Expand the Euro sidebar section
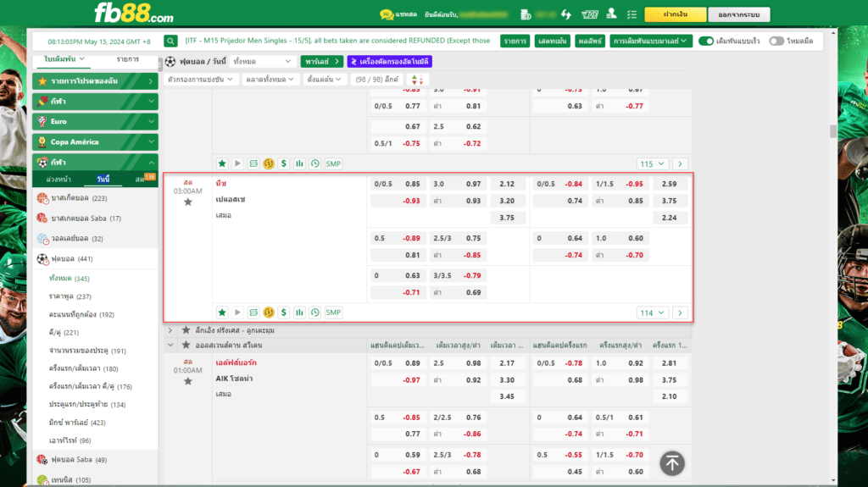Image resolution: width=868 pixels, height=487 pixels. point(95,122)
